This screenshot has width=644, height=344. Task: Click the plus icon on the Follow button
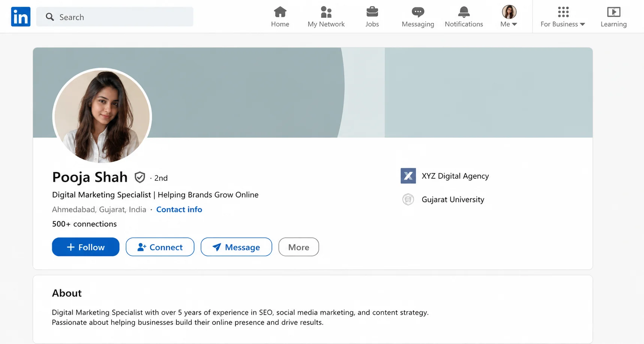point(71,247)
